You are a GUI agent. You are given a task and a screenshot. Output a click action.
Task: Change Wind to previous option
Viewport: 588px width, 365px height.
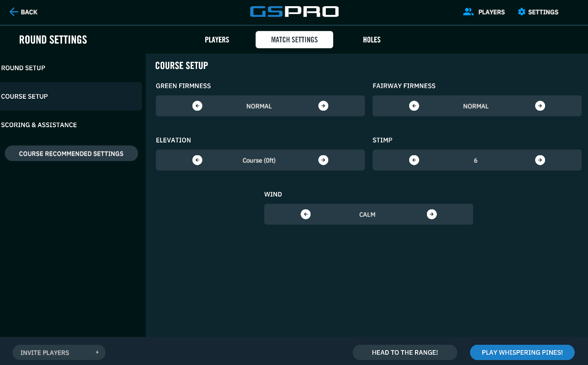click(x=306, y=214)
